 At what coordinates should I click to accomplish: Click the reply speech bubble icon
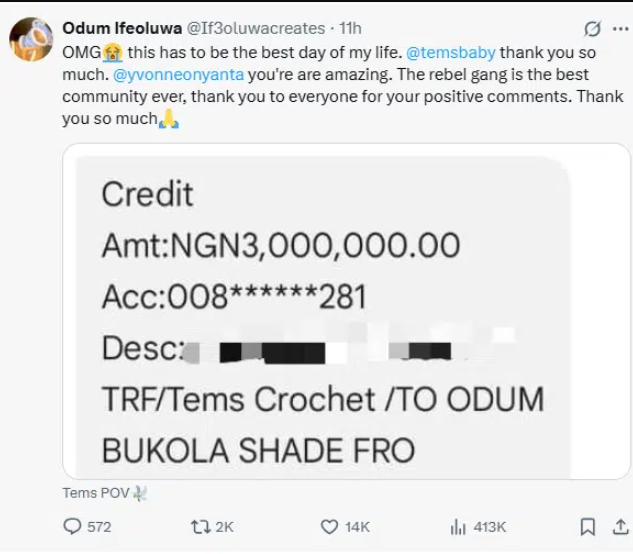pos(72,526)
